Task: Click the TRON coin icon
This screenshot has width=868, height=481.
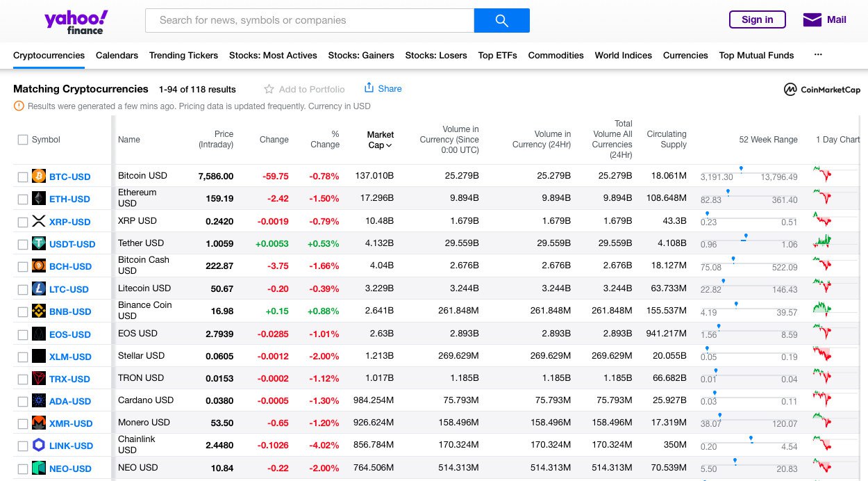Action: (x=39, y=379)
